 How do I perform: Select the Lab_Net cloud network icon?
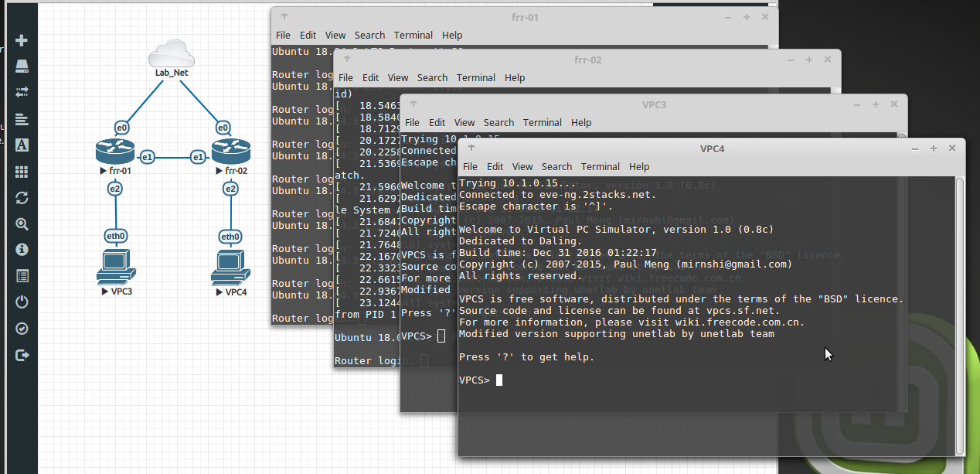pos(170,53)
